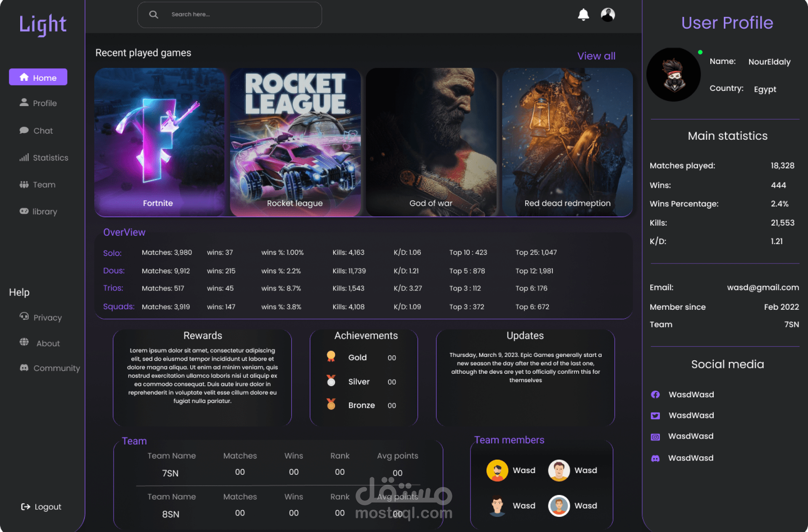Click the Discord icon in Social media
The width and height of the screenshot is (808, 532).
(x=655, y=458)
